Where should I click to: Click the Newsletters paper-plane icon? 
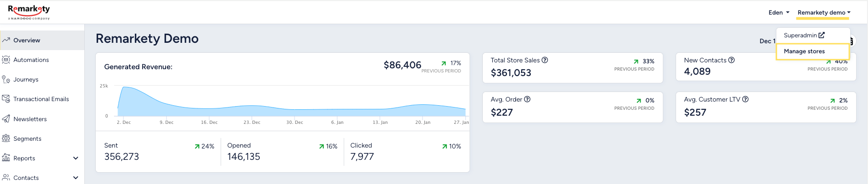pos(6,119)
